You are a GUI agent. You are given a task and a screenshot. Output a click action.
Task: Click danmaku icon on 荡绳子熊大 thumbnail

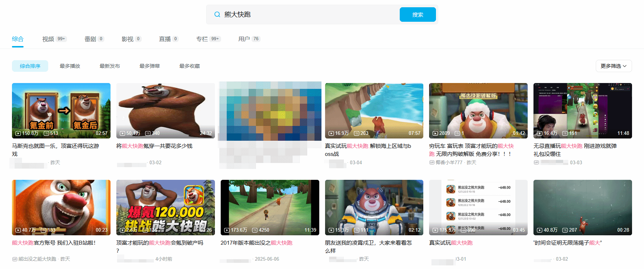pos(565,230)
